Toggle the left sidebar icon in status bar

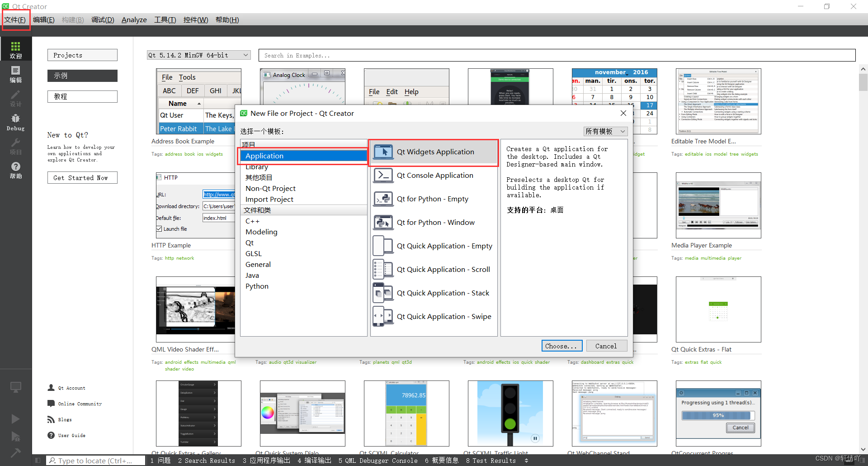[x=38, y=461]
